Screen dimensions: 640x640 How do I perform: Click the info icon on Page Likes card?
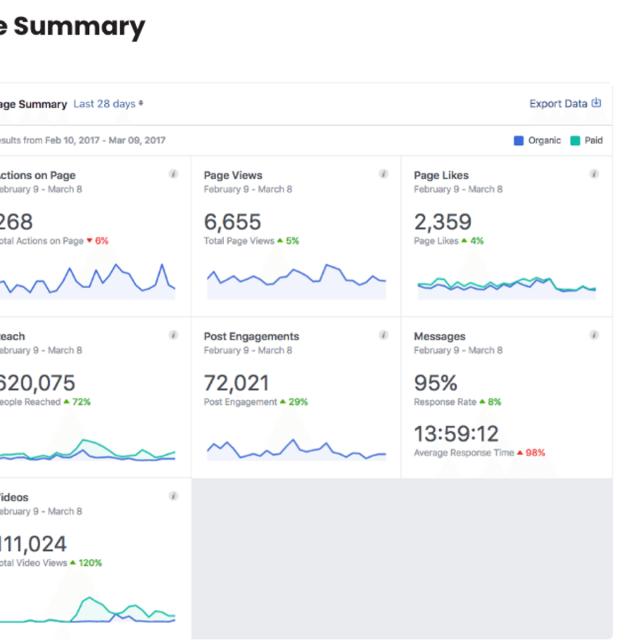pos(594,174)
